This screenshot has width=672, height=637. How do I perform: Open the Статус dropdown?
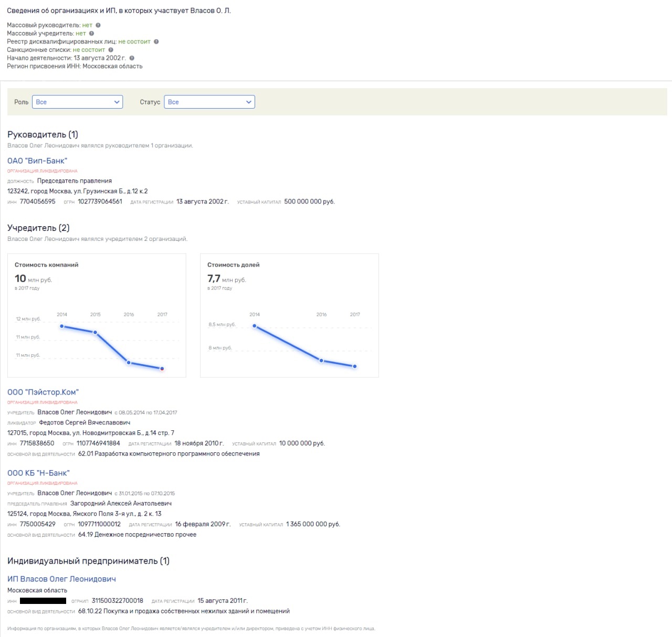pyautogui.click(x=209, y=102)
